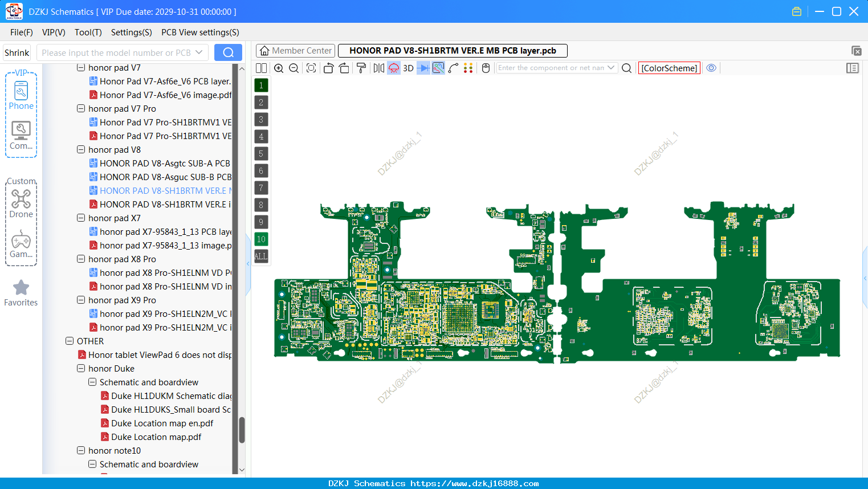Select the Phone category in sidebar
868x489 pixels.
point(21,95)
